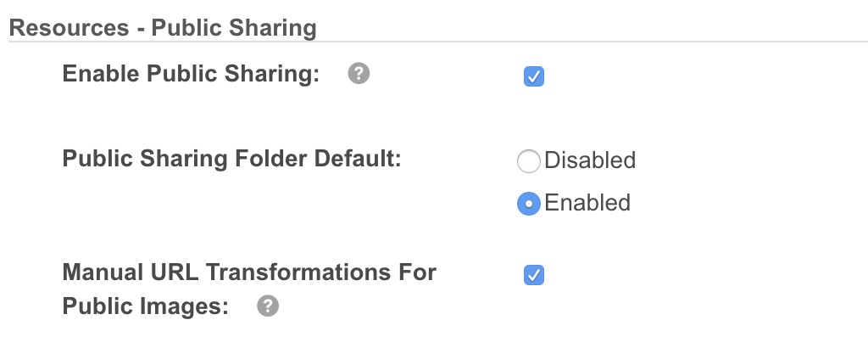Click the "Manual URL Transformations For" label line

coord(249,272)
